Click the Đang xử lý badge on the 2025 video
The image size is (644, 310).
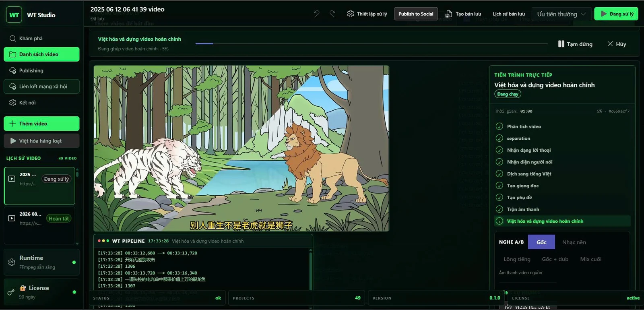(56, 179)
